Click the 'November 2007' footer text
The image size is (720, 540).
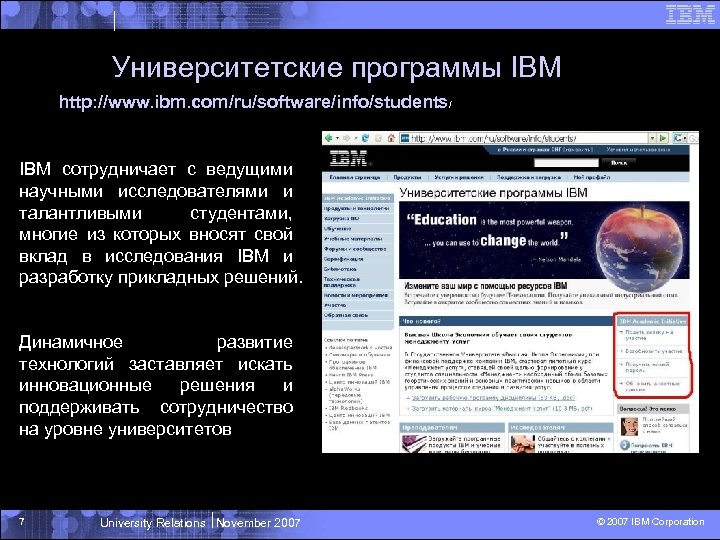click(x=258, y=523)
